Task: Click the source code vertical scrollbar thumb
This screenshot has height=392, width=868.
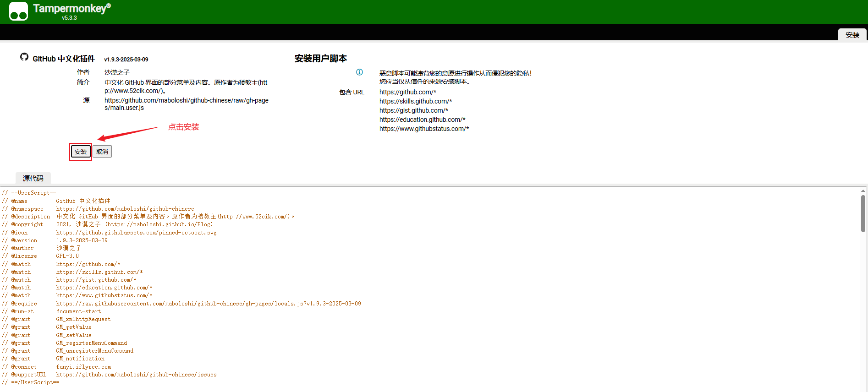Action: tap(863, 213)
